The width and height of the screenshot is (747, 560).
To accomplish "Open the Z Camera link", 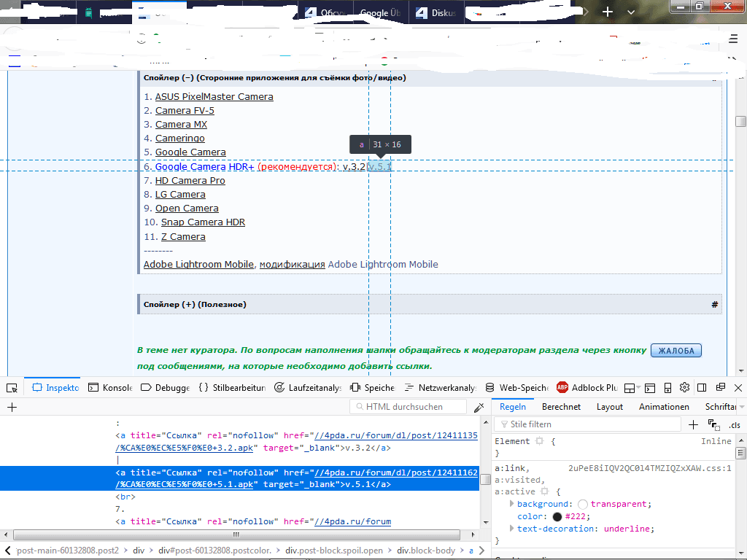I will (x=183, y=237).
